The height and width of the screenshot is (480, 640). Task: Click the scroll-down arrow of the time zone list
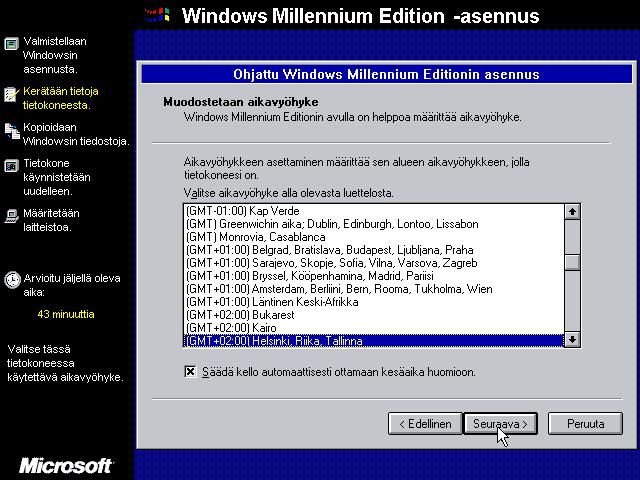point(572,339)
